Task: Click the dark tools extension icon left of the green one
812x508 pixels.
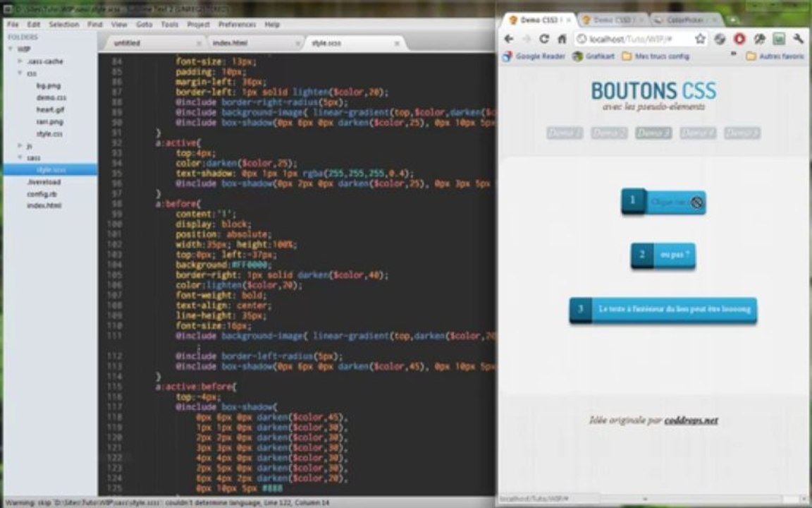Action: click(759, 39)
